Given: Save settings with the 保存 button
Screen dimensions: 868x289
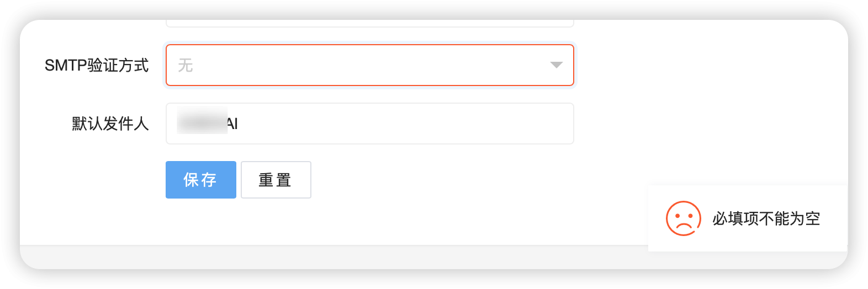Looking at the screenshot, I should 201,180.
